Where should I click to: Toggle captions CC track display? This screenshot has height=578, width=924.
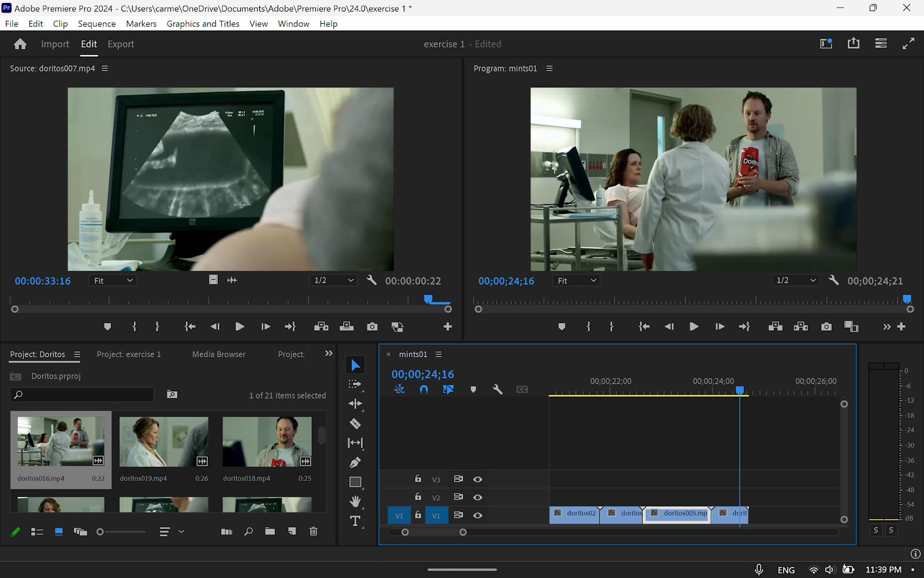point(522,390)
